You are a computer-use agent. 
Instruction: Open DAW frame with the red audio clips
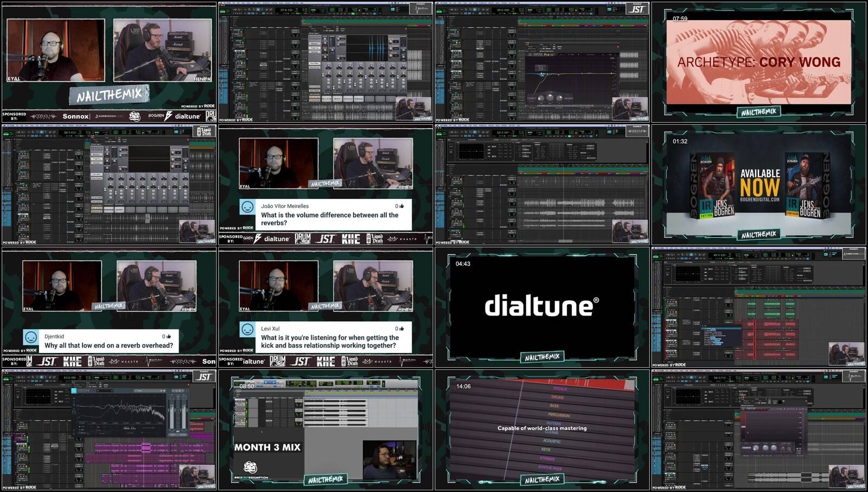point(759,307)
